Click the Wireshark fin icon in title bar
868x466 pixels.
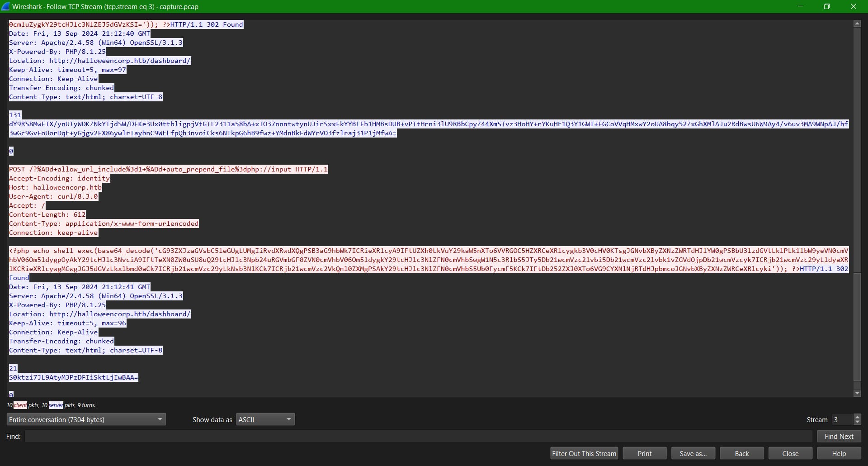pos(5,6)
